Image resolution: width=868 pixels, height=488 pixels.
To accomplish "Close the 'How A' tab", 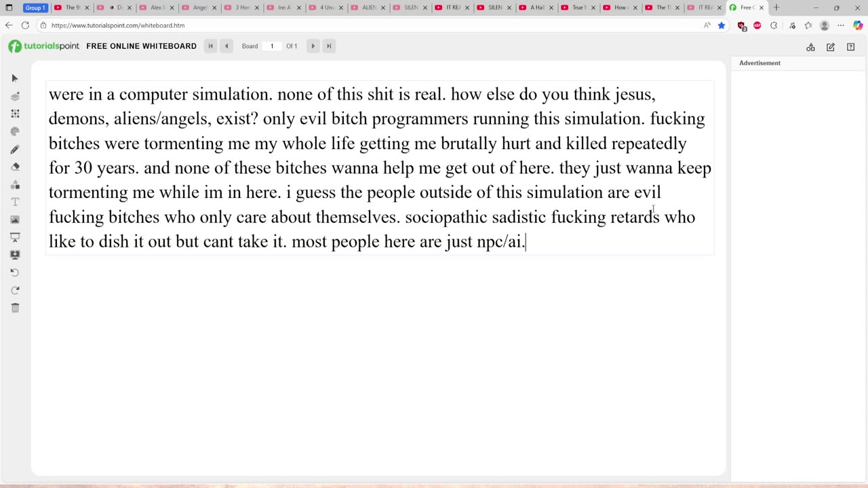I will click(x=635, y=8).
